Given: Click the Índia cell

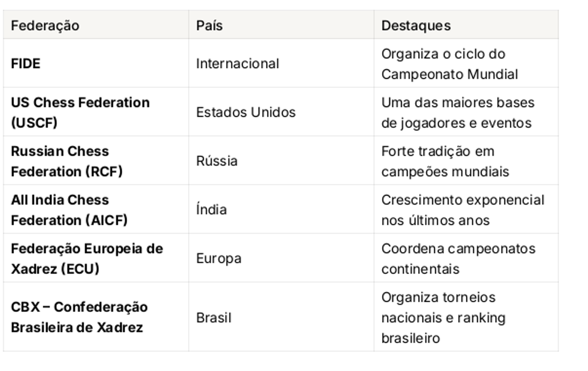Looking at the screenshot, I should 281,209.
